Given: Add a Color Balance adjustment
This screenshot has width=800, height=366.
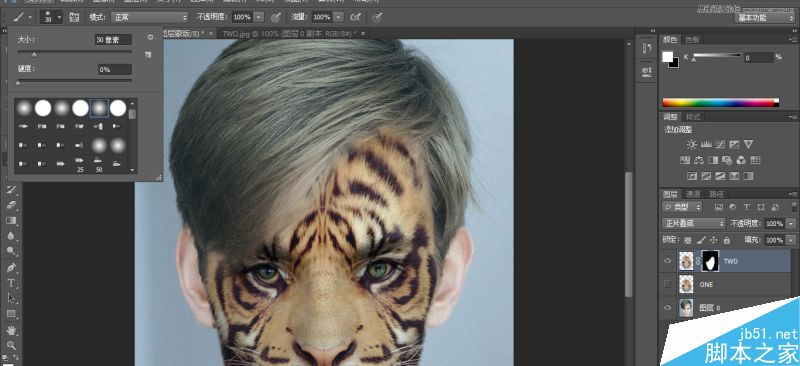Looking at the screenshot, I should tap(699, 160).
